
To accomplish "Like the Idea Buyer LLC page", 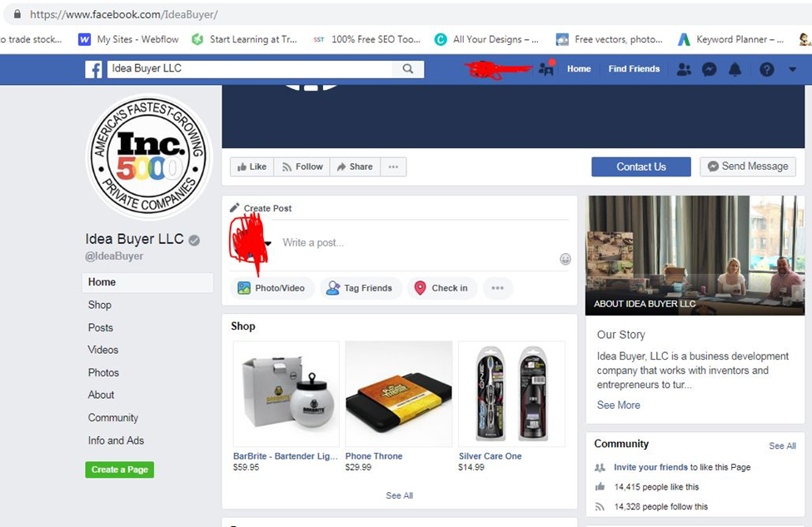I will (252, 167).
